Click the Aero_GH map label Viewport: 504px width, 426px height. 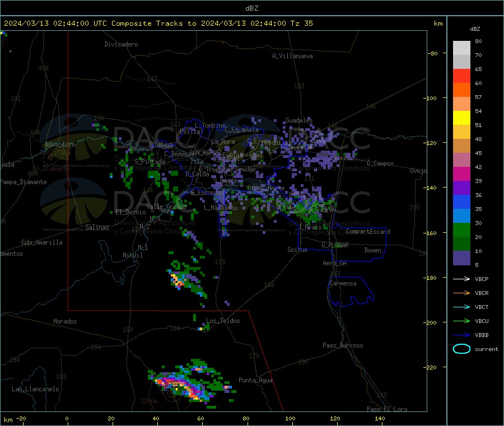point(334,263)
